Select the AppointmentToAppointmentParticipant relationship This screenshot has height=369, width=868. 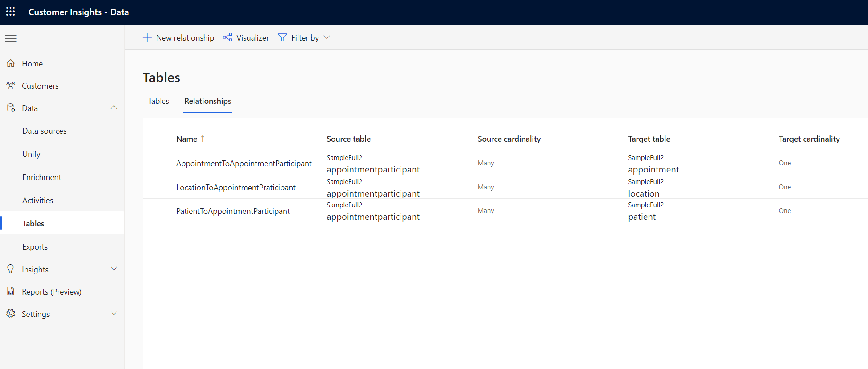pos(244,164)
